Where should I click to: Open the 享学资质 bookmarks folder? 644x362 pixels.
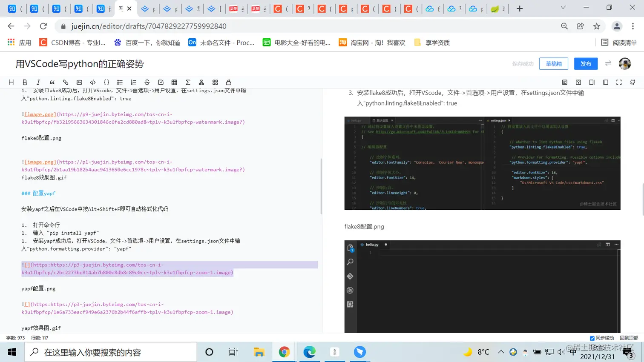(x=432, y=43)
